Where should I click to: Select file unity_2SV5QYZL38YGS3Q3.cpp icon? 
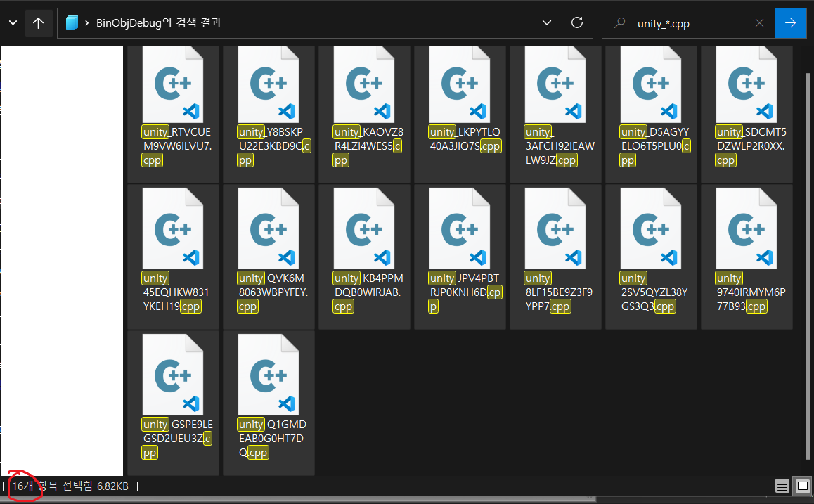coord(650,228)
